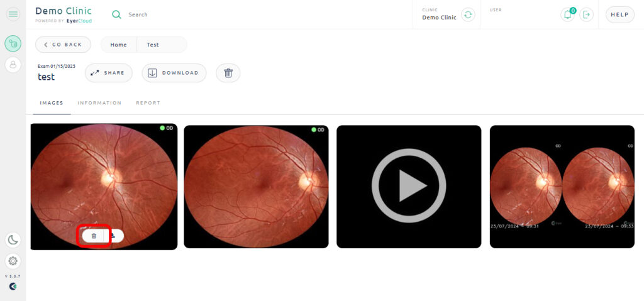The width and height of the screenshot is (644, 301).
Task: Delete the exam with top trash icon
Action: click(x=228, y=73)
